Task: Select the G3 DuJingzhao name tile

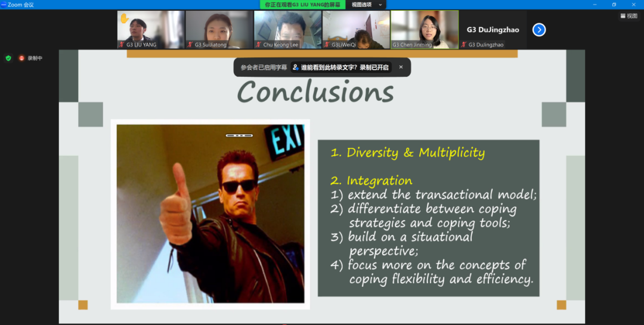Action: point(493,30)
